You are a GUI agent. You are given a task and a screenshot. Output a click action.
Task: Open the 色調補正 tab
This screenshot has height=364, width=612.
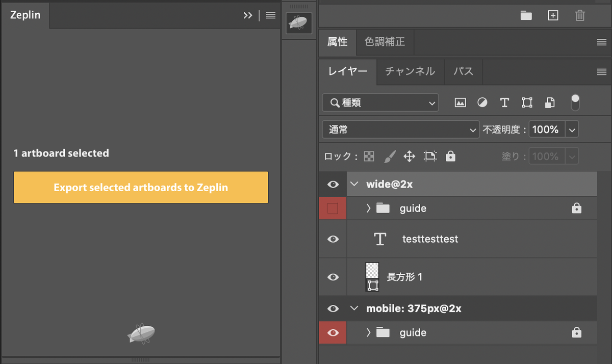pos(385,42)
